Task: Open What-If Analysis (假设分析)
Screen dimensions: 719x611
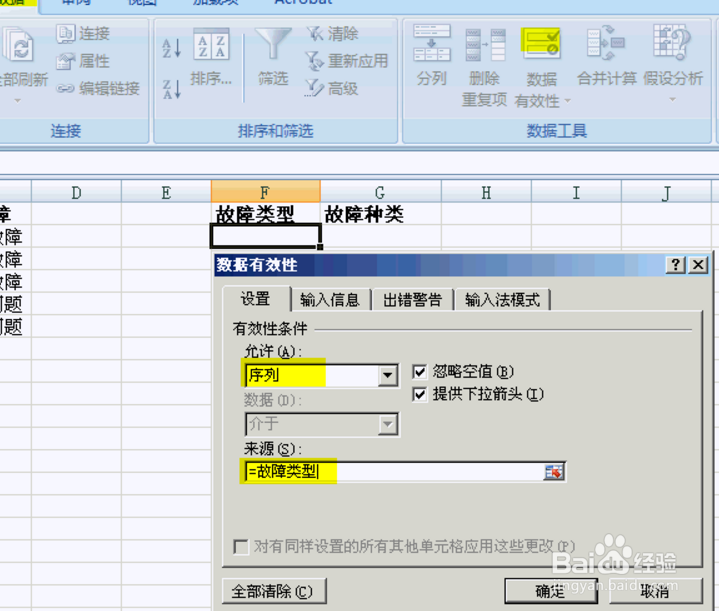Action: point(673,56)
